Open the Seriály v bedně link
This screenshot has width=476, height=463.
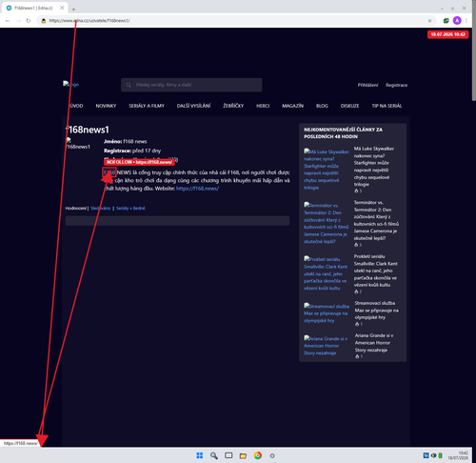coord(130,209)
